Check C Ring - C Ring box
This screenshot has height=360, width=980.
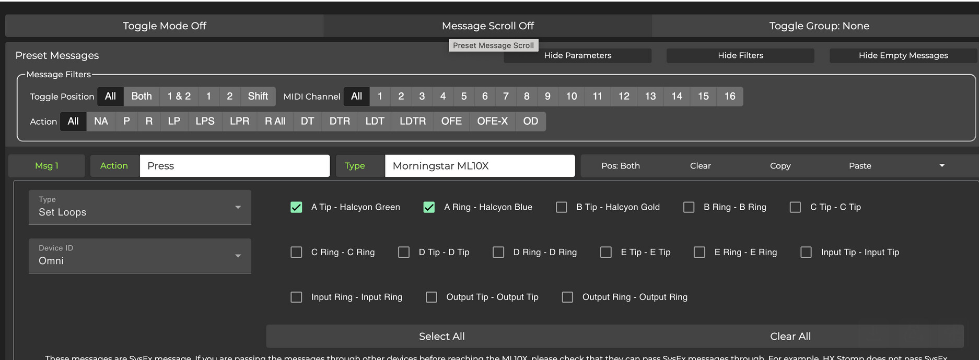pyautogui.click(x=296, y=252)
